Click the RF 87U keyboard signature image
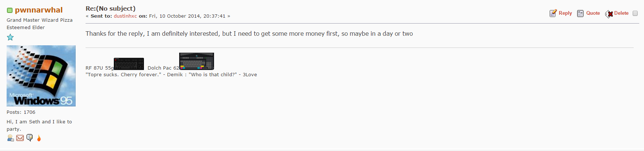The image size is (644, 151). pos(129,64)
